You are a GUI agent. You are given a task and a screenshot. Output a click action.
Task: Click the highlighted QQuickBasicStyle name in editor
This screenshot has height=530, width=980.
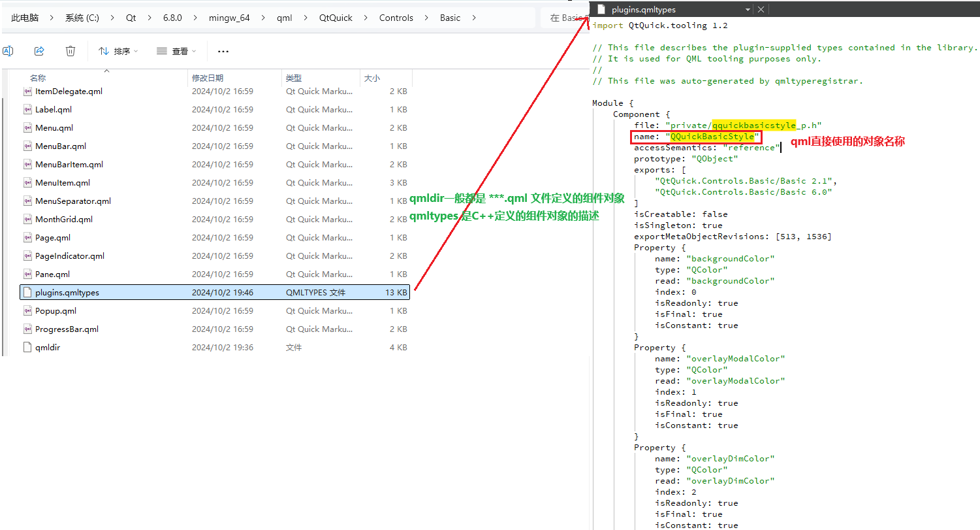(712, 137)
